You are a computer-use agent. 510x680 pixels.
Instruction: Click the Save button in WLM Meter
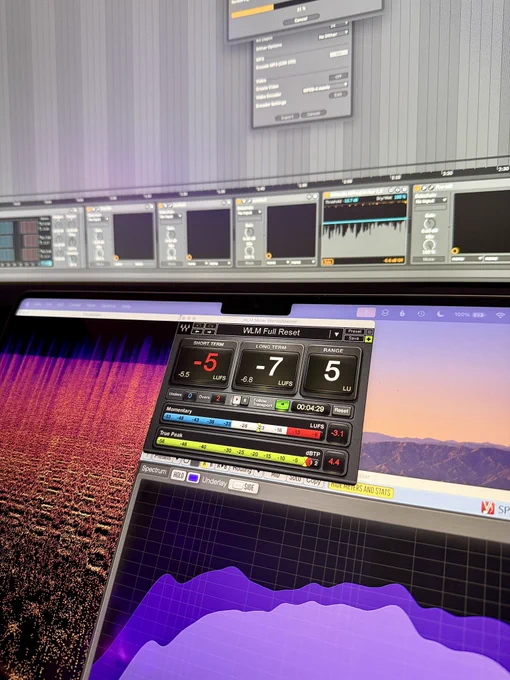point(354,338)
